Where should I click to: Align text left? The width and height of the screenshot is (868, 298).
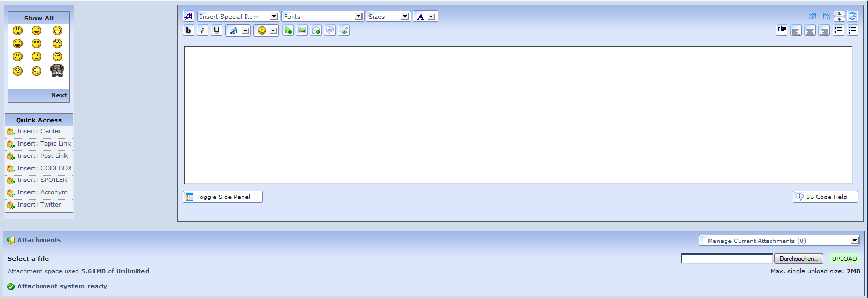[x=796, y=31]
